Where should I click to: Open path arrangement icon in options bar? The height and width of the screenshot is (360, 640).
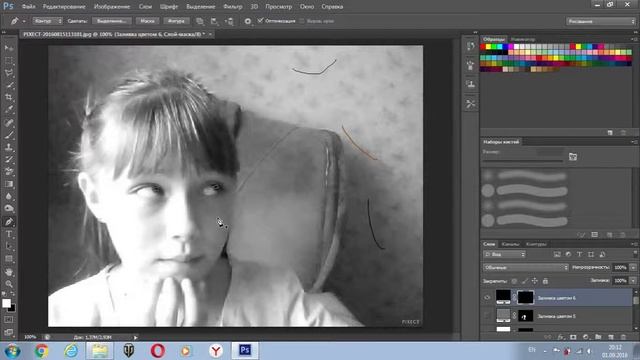click(x=229, y=21)
